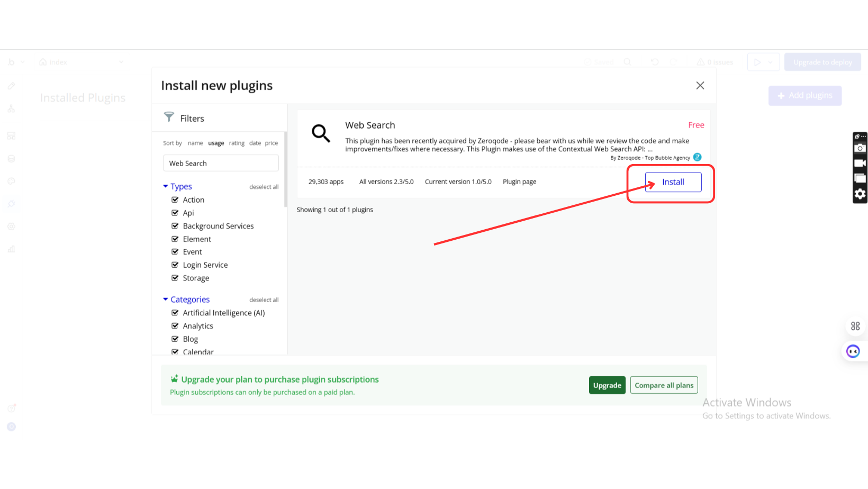
Task: Toggle the Background Services checkbox
Action: click(x=175, y=226)
